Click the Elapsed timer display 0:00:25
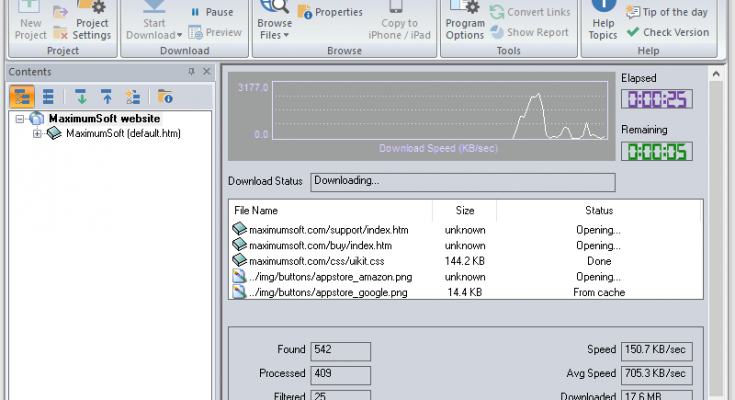 (x=656, y=99)
